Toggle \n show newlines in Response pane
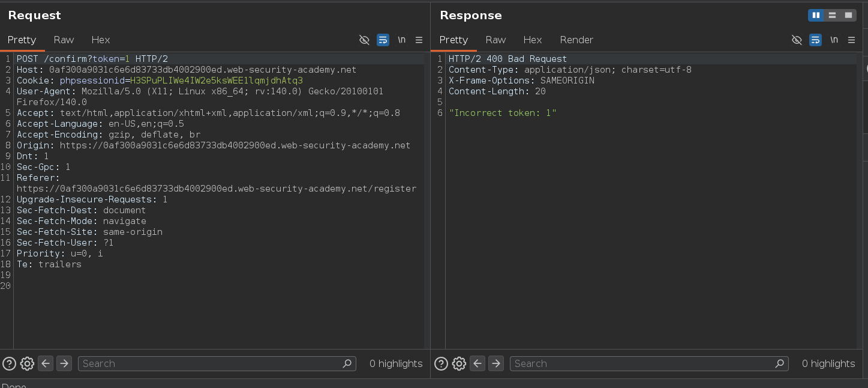This screenshot has width=868, height=388. point(834,40)
